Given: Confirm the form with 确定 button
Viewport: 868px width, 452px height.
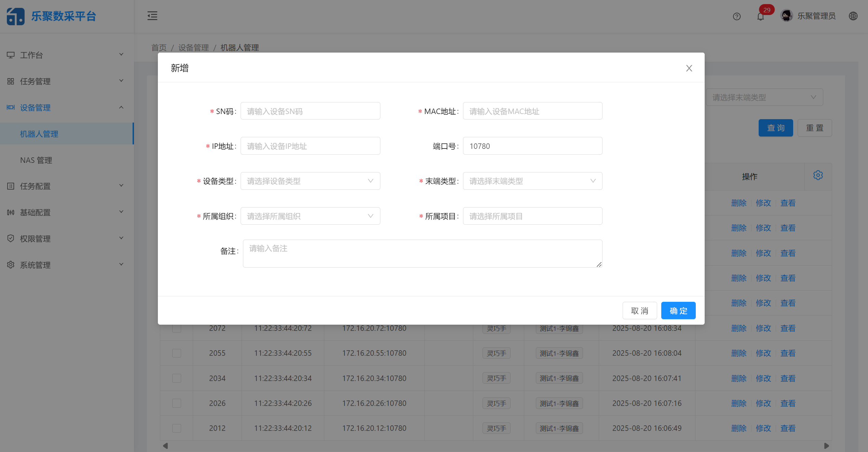Looking at the screenshot, I should 678,310.
